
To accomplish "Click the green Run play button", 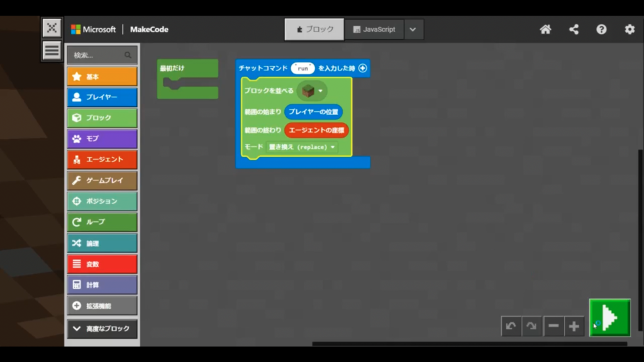I will (x=609, y=318).
